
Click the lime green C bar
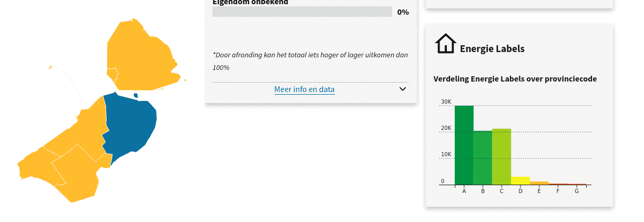502,157
